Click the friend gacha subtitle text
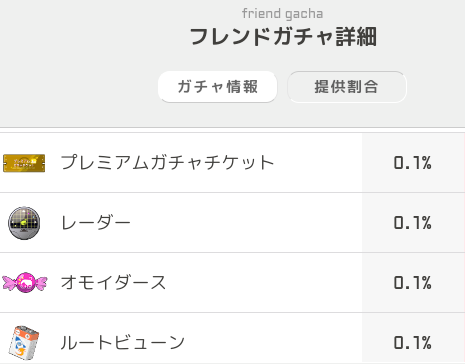This screenshot has height=364, width=465. [x=283, y=14]
